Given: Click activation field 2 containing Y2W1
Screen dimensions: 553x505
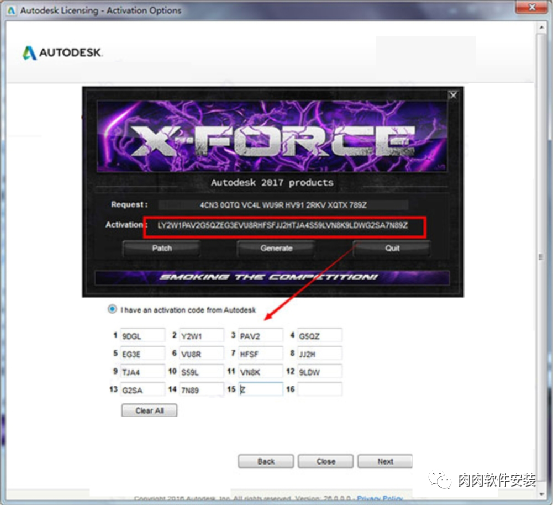Looking at the screenshot, I should (201, 335).
